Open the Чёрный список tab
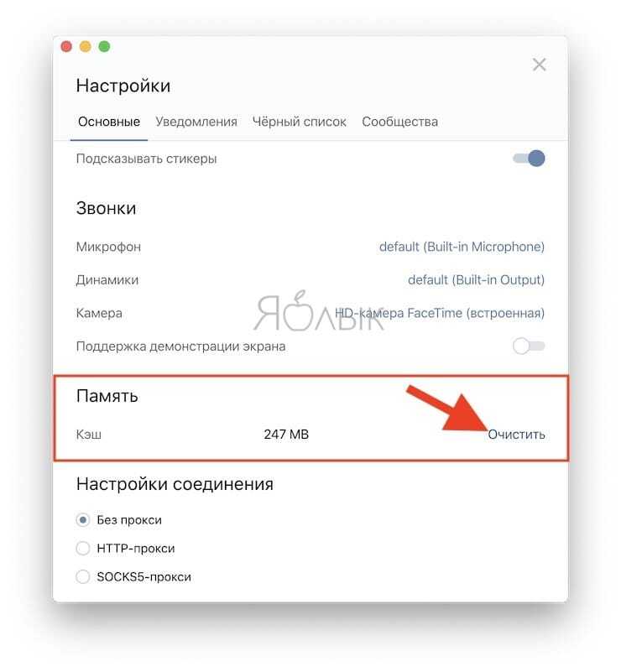 click(299, 122)
